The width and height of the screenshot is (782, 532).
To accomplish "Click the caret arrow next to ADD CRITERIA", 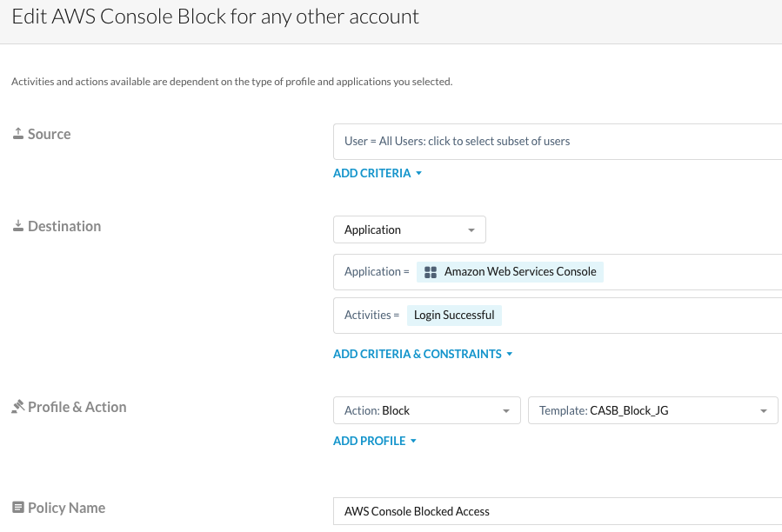I will point(419,174).
